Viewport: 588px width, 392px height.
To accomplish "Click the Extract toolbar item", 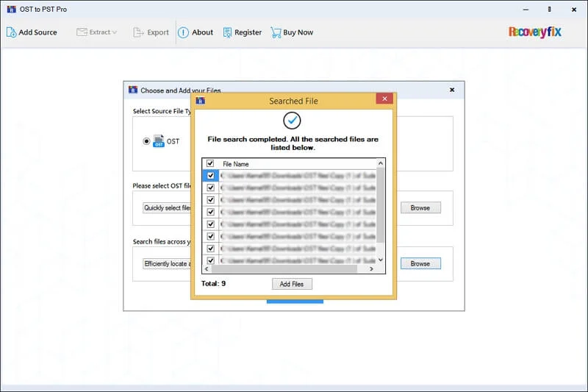I will coord(96,32).
